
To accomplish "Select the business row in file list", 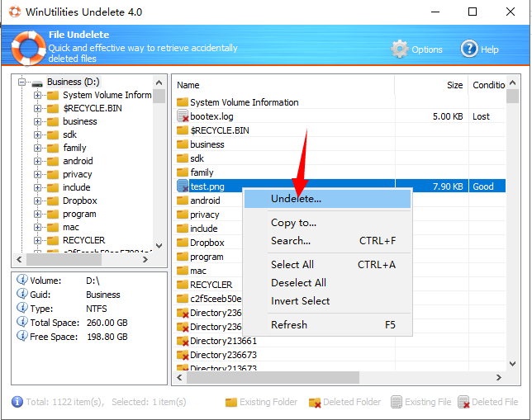I will click(340, 144).
